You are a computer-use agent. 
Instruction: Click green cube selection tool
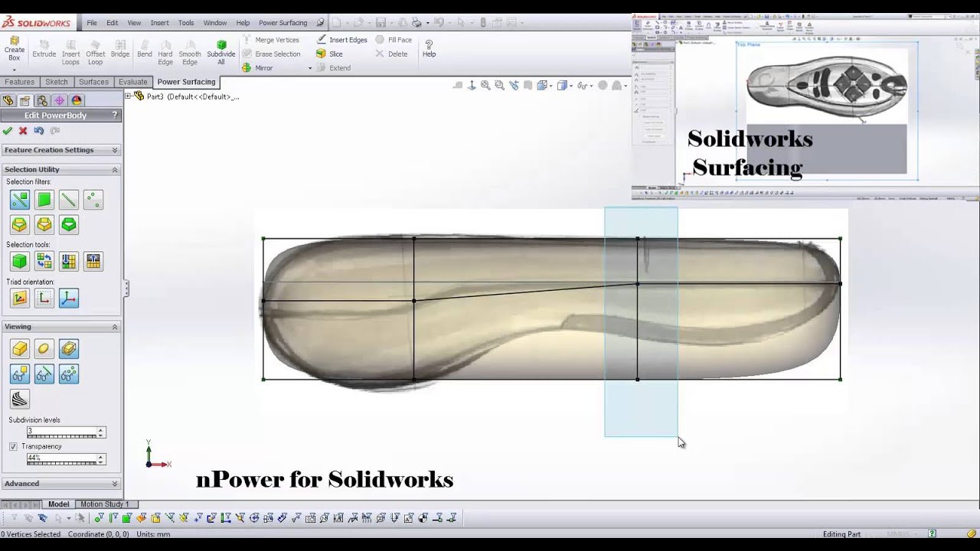[x=20, y=262]
